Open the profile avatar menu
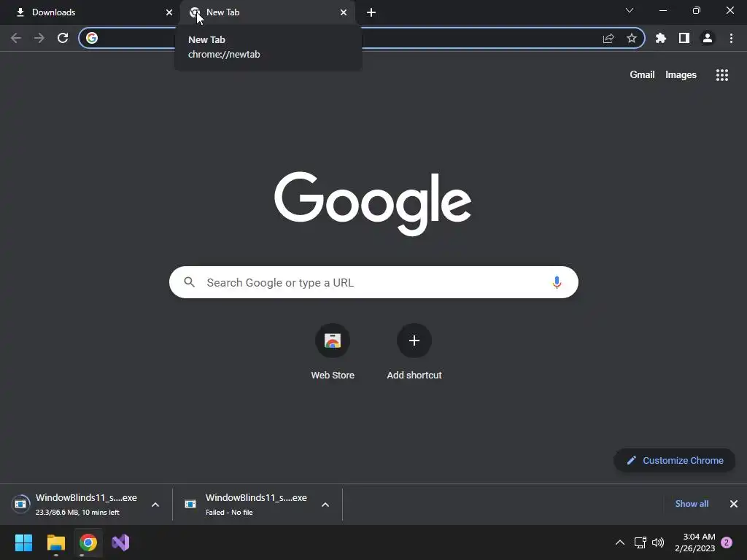 (708, 38)
